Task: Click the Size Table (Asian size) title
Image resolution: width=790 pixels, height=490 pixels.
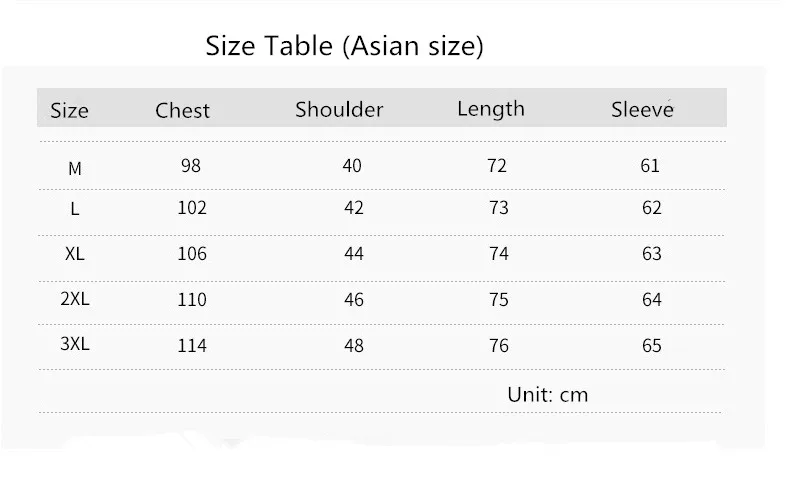Action: (344, 46)
